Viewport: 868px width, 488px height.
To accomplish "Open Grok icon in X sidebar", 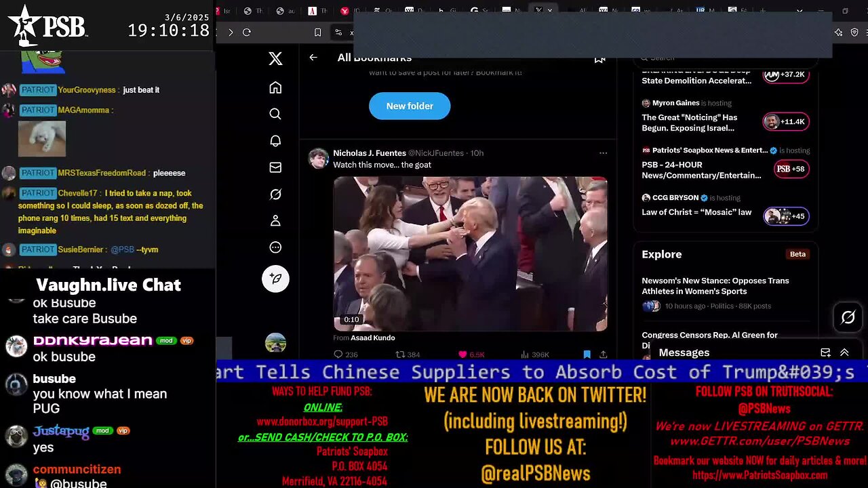I will (275, 195).
